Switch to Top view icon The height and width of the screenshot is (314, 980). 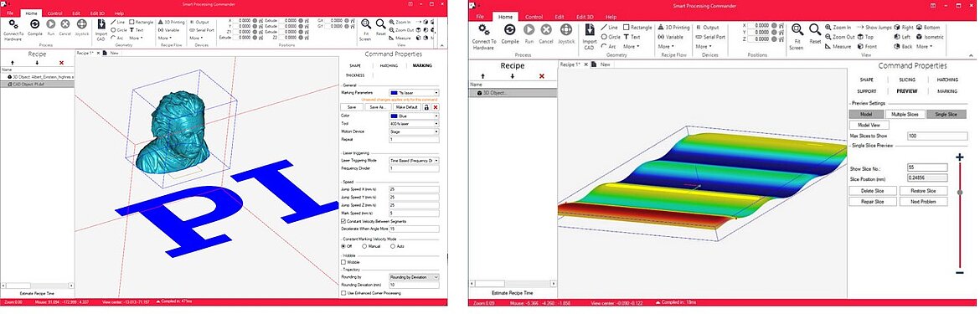(x=860, y=37)
